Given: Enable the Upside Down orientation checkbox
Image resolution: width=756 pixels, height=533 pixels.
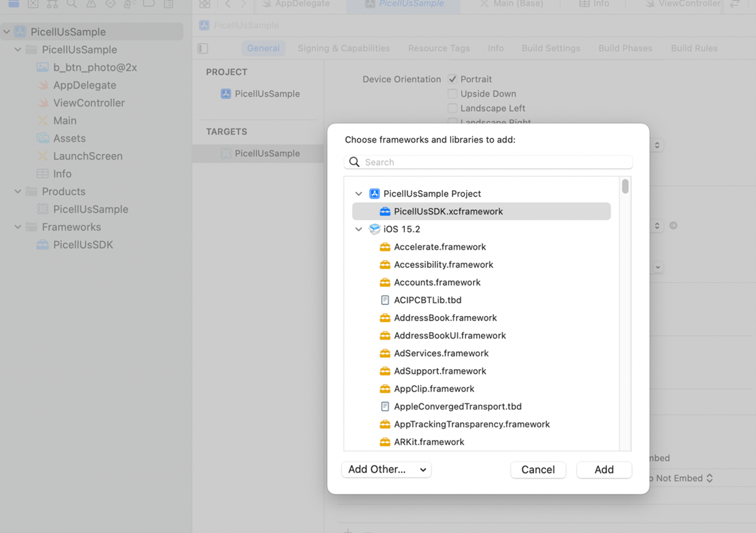Looking at the screenshot, I should point(452,94).
